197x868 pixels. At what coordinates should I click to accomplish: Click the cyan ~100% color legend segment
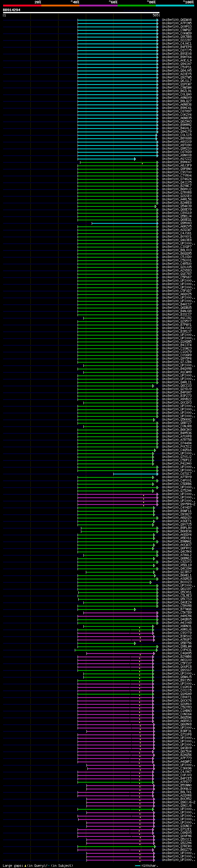click(x=175, y=6)
